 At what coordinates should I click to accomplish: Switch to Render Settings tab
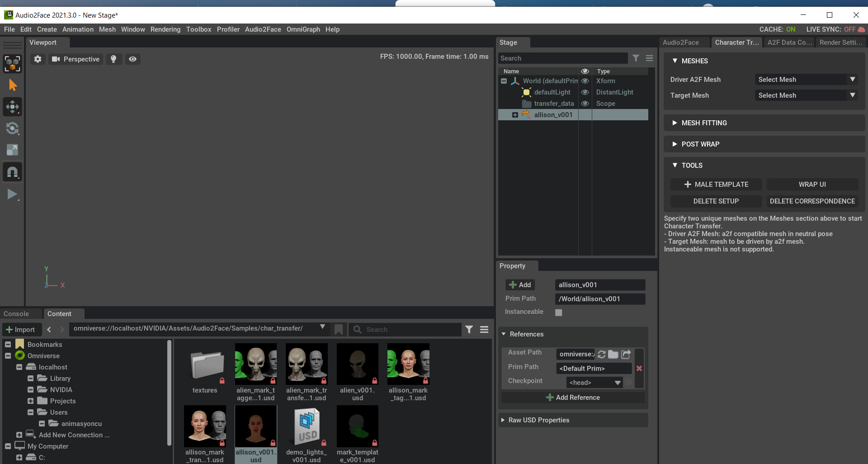pyautogui.click(x=841, y=43)
